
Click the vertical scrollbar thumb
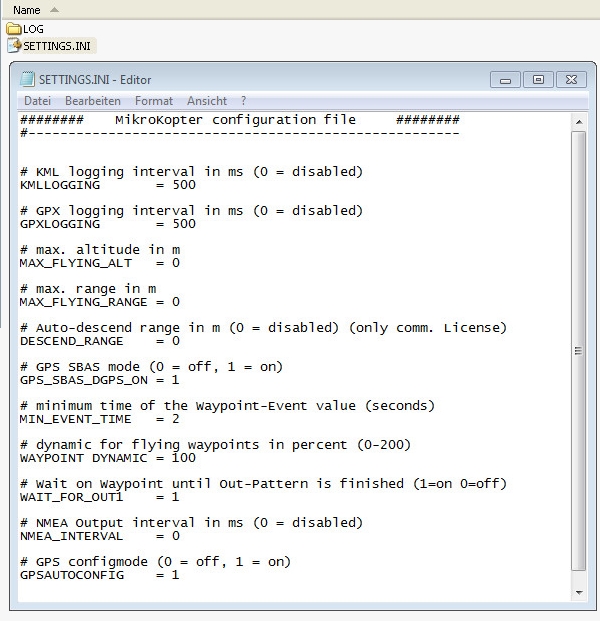579,350
